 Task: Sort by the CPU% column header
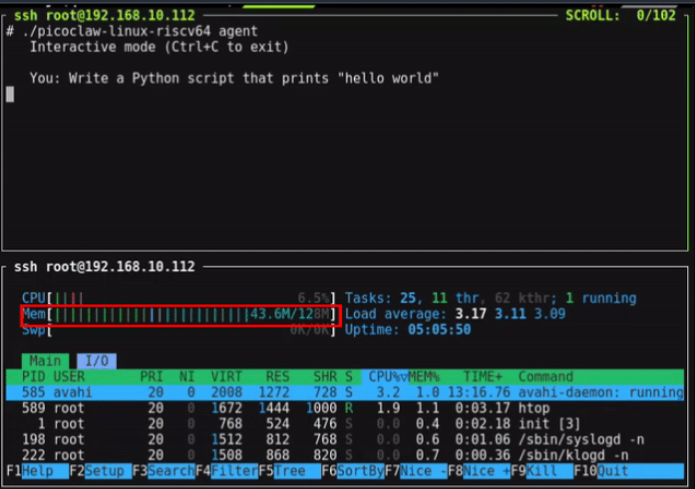coord(385,377)
